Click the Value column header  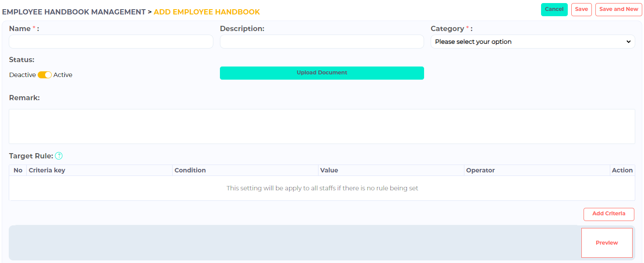[329, 170]
